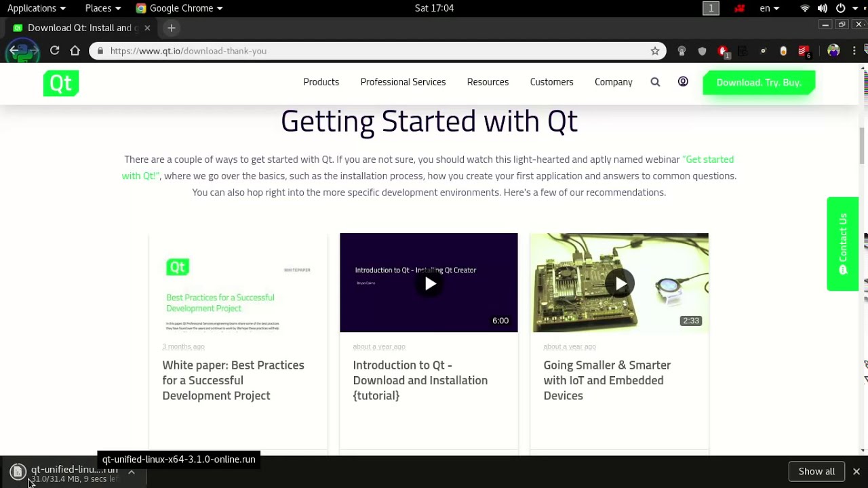Open the Qt account user icon
868x488 pixels.
[x=683, y=82]
